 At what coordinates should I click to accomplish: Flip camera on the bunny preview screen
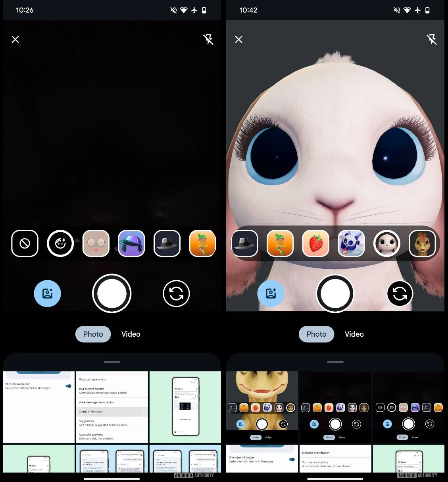pos(400,294)
